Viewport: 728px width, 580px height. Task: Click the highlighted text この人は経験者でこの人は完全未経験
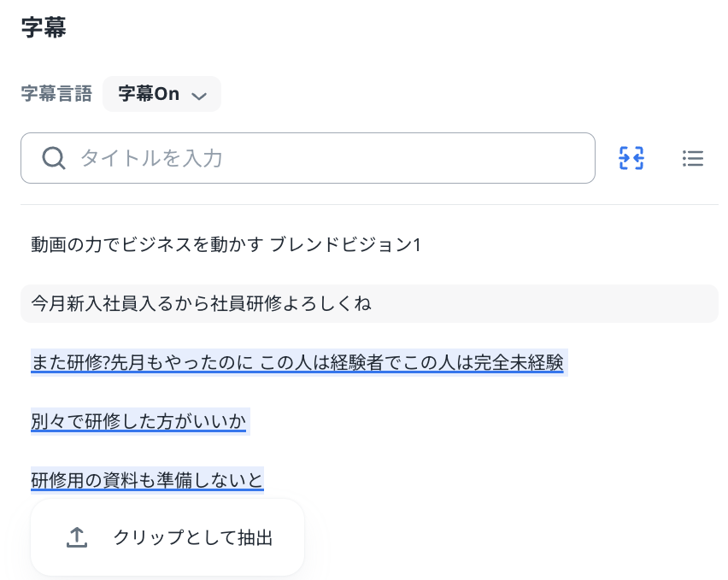click(411, 362)
